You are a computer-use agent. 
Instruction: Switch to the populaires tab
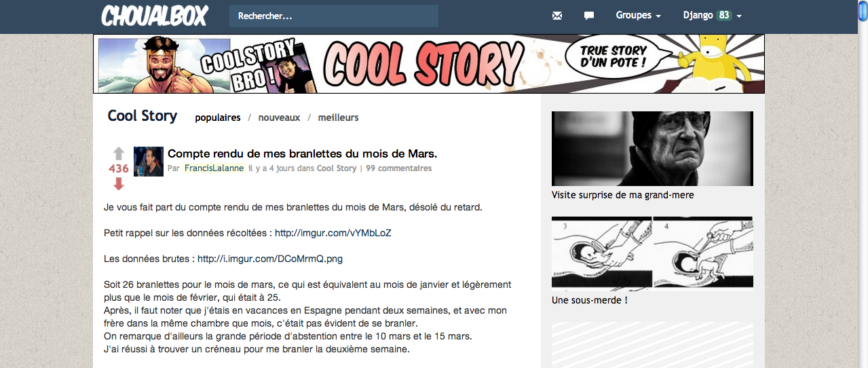218,117
